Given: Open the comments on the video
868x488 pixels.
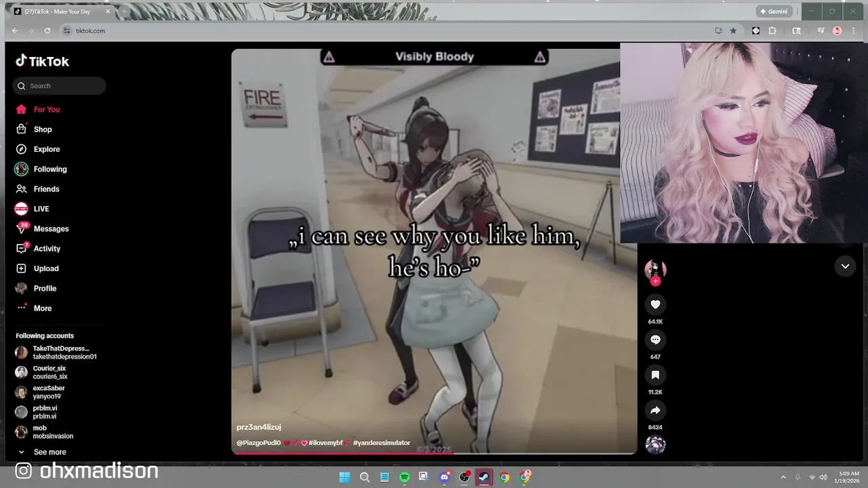Looking at the screenshot, I should (655, 340).
